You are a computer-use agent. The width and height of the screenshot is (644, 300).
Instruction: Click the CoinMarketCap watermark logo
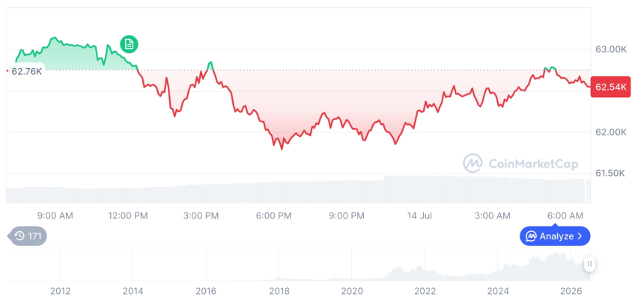520,163
